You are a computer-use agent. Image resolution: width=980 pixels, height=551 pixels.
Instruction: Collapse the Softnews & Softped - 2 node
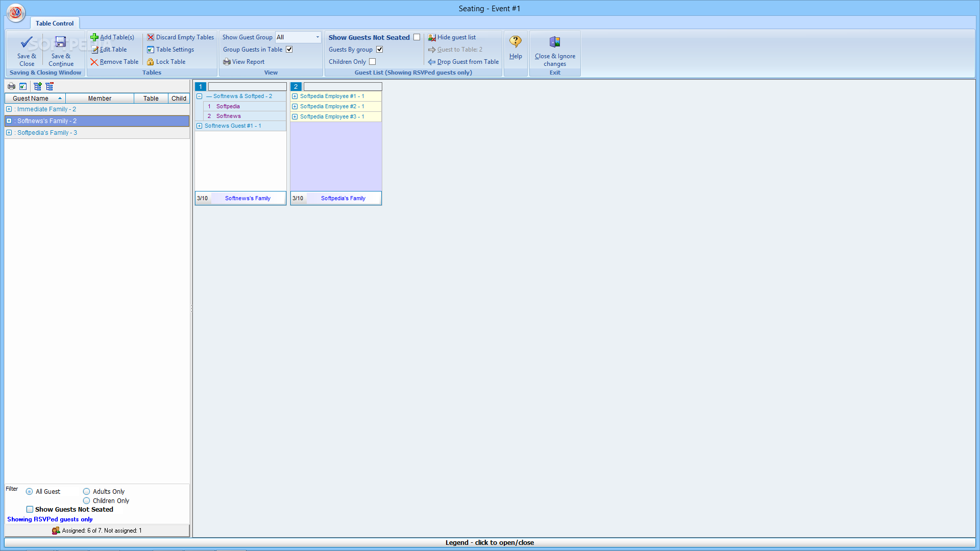click(x=200, y=96)
